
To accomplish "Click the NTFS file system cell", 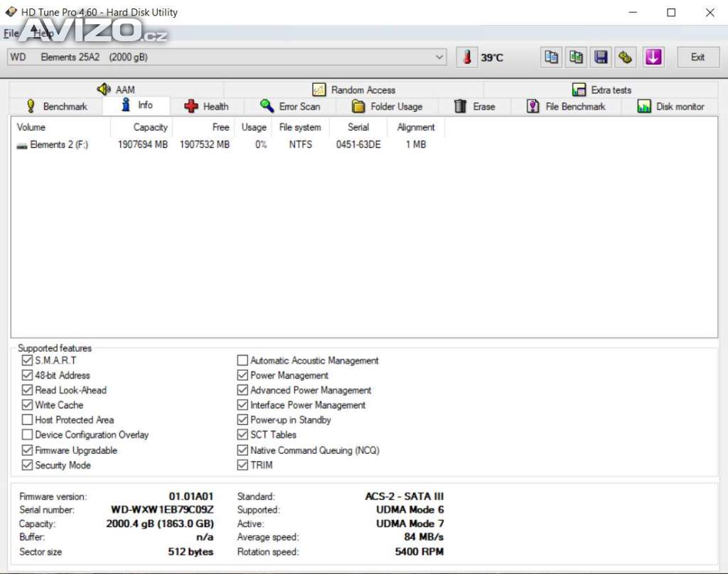I will pyautogui.click(x=301, y=144).
